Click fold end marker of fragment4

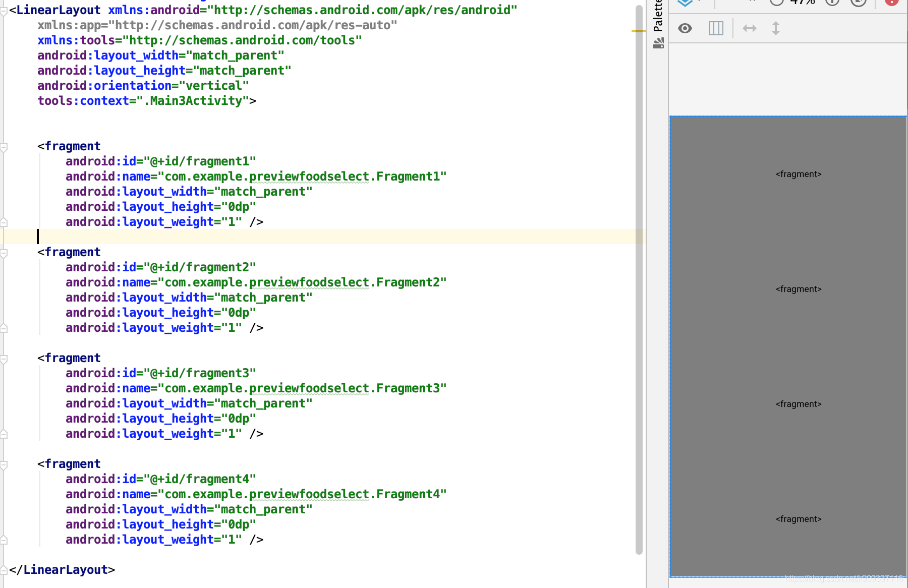[4, 540]
